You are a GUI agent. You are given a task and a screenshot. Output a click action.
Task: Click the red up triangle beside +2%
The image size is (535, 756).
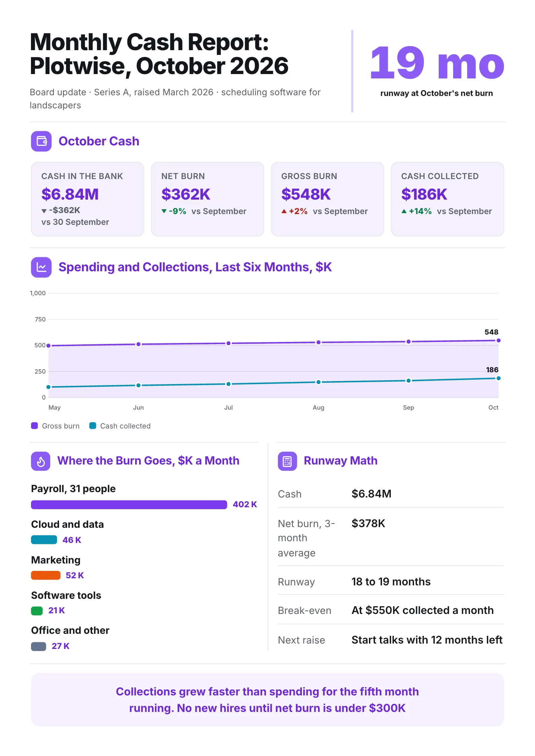pos(284,211)
